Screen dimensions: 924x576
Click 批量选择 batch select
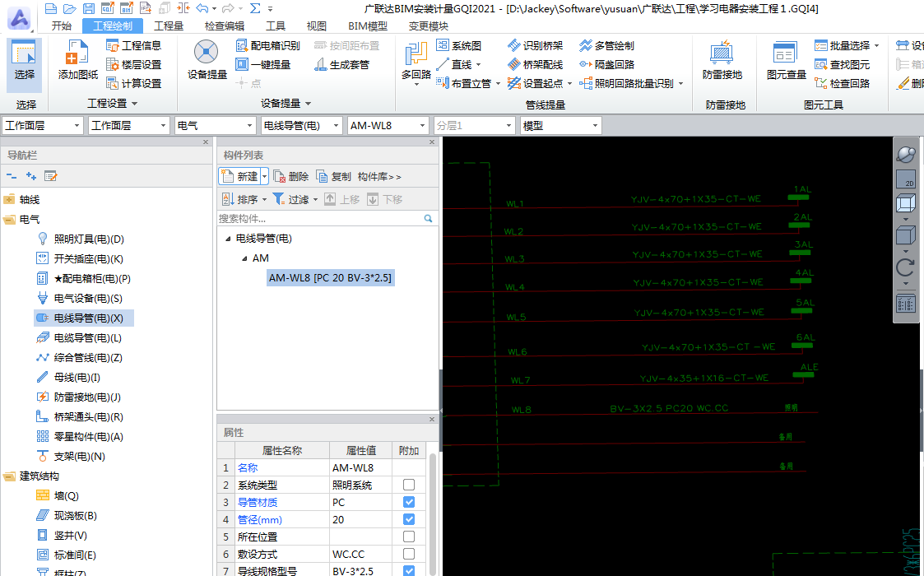[847, 45]
